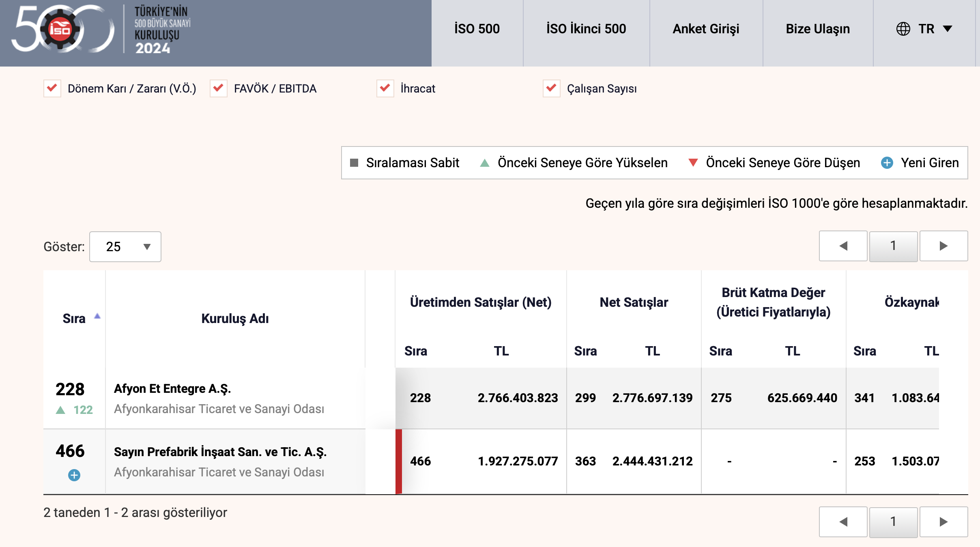Click page 1 button in bottom pagination
980x547 pixels.
coord(893,522)
